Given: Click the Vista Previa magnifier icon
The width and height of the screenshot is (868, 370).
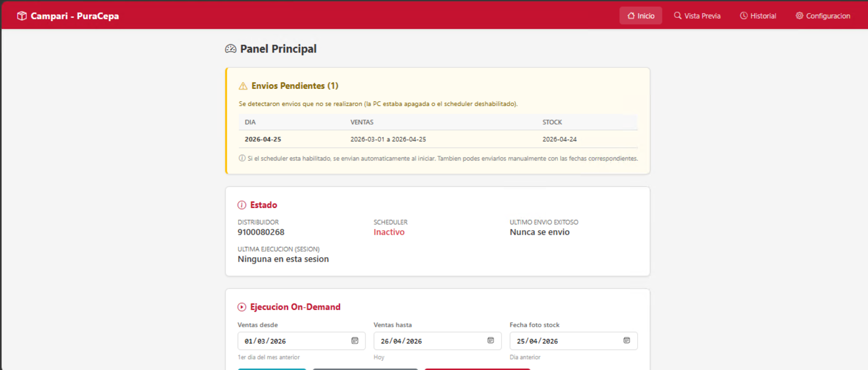Looking at the screenshot, I should tap(678, 16).
